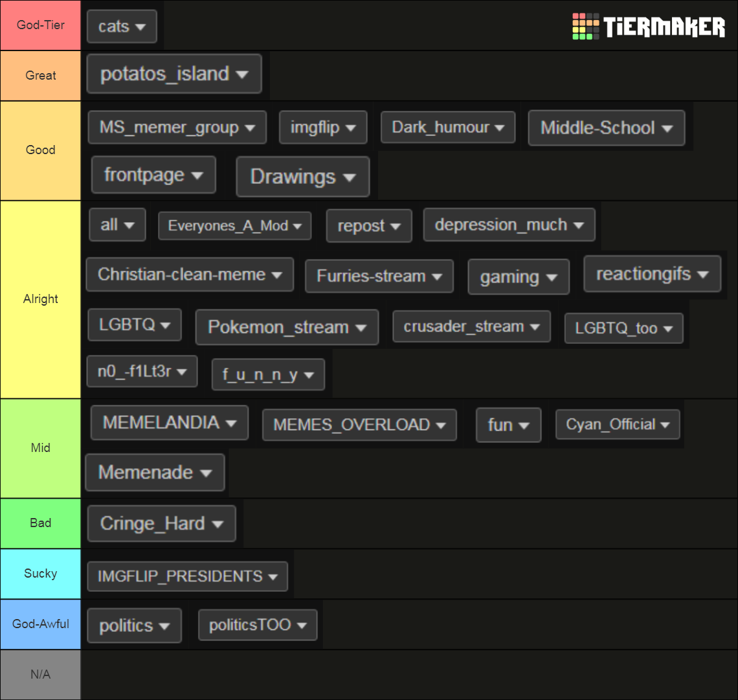Click the Great orange tier label
738x700 pixels.
pyautogui.click(x=41, y=75)
